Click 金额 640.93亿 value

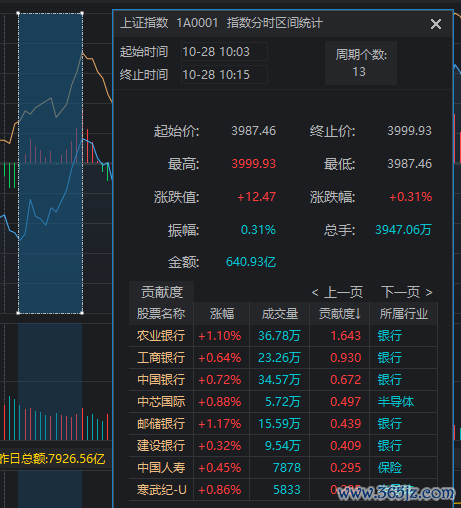pyautogui.click(x=251, y=262)
